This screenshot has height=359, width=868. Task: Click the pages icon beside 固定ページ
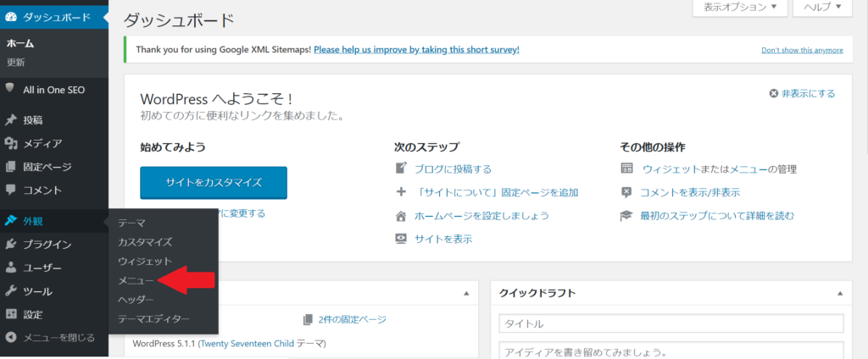coord(10,167)
